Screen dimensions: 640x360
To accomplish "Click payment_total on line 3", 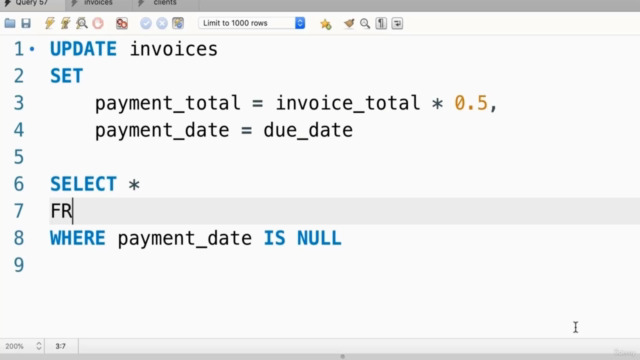I will click(x=167, y=104).
